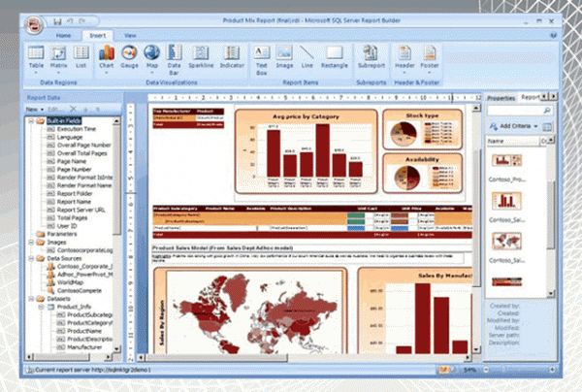Click the Edit button in Report Data toolbar
This screenshot has height=392, width=582.
coord(55,109)
